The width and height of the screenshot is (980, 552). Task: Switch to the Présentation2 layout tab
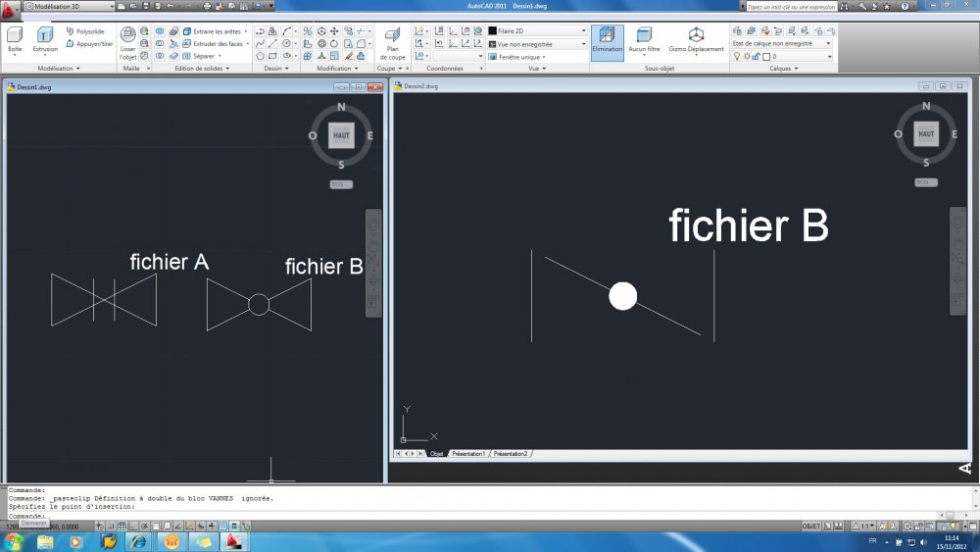(511, 454)
